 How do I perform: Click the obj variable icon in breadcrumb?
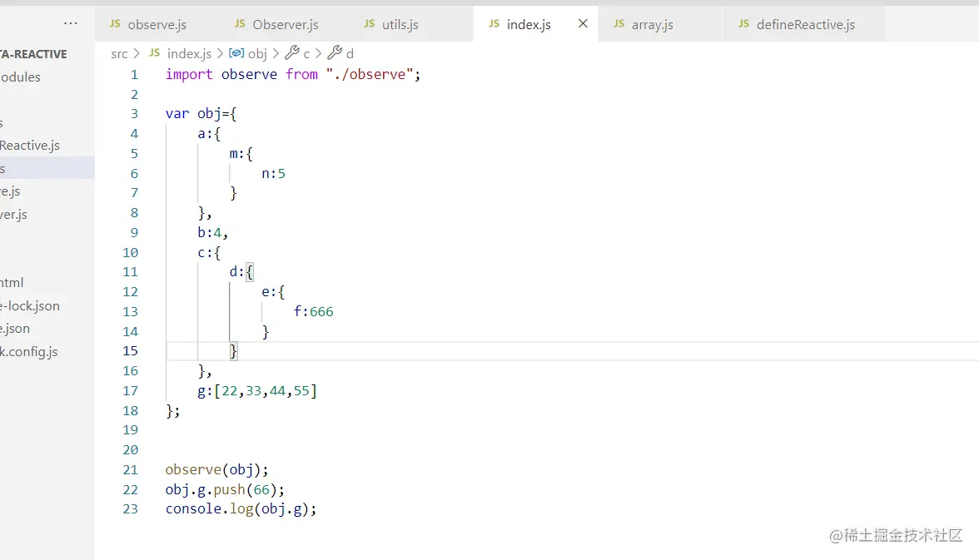pos(236,53)
